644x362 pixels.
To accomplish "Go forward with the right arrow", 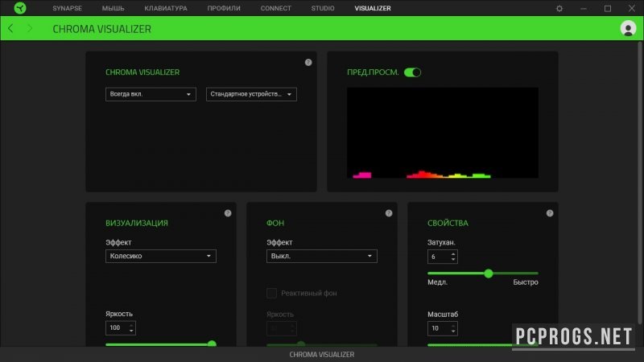I will (30, 28).
